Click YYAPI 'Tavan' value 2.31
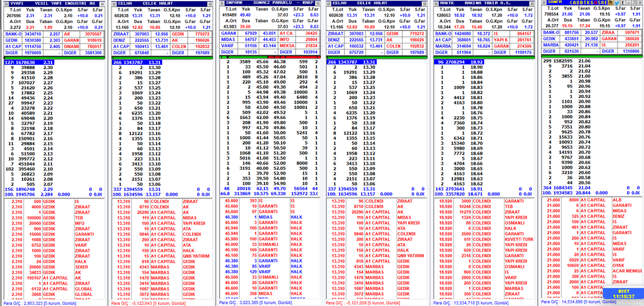 pos(47,16)
